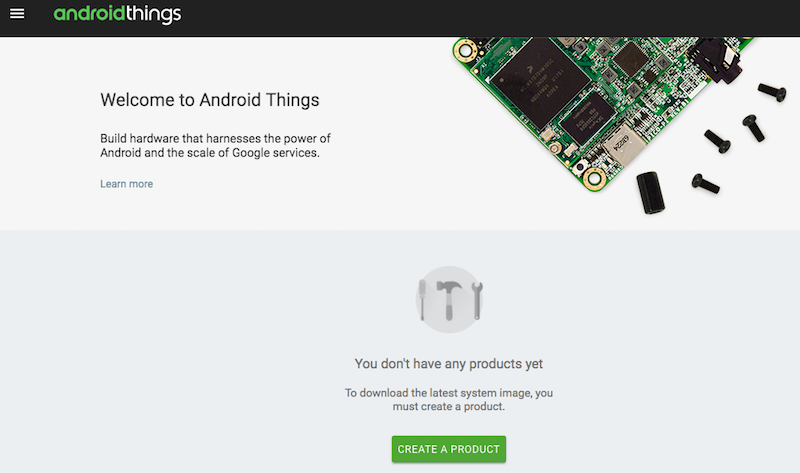Click the 'Welcome to Android Things' heading

210,100
